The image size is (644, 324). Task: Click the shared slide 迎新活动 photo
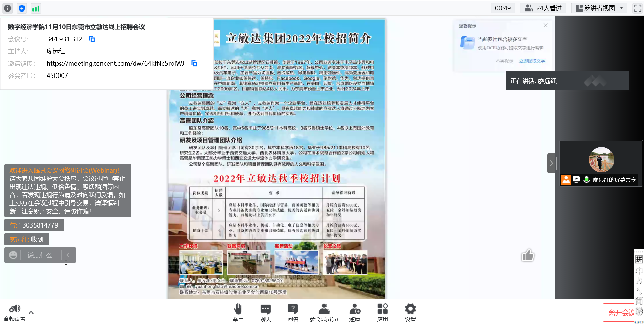pyautogui.click(x=296, y=262)
